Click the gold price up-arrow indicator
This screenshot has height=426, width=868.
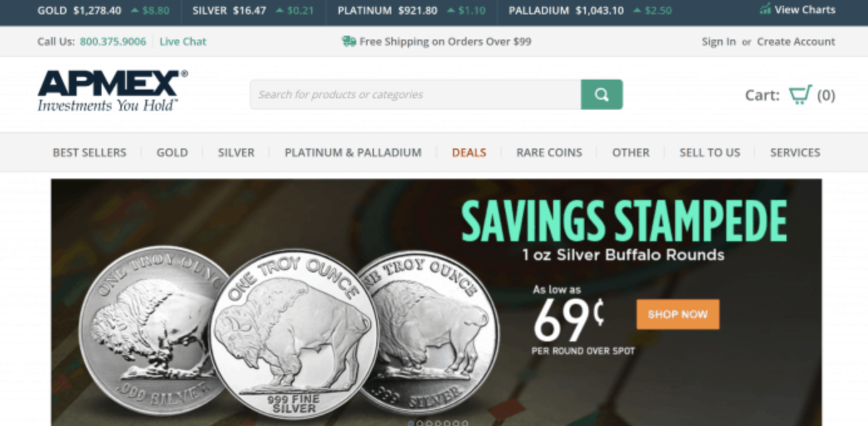click(134, 11)
